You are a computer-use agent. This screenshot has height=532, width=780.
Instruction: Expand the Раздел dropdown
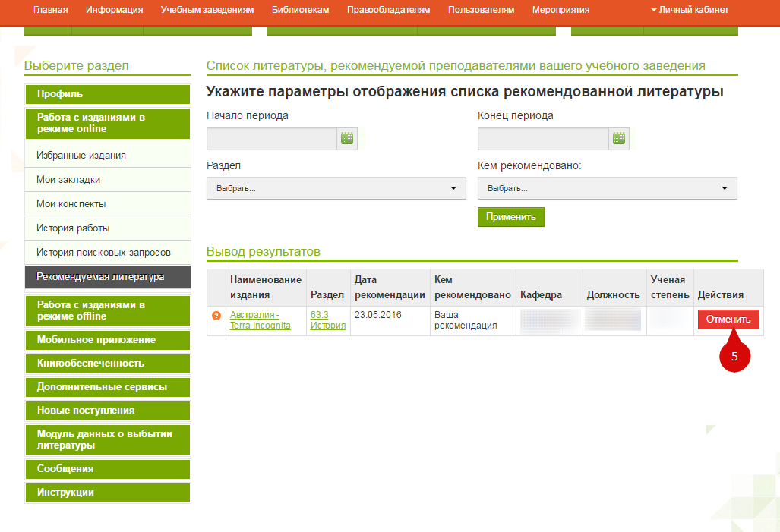[x=336, y=188]
